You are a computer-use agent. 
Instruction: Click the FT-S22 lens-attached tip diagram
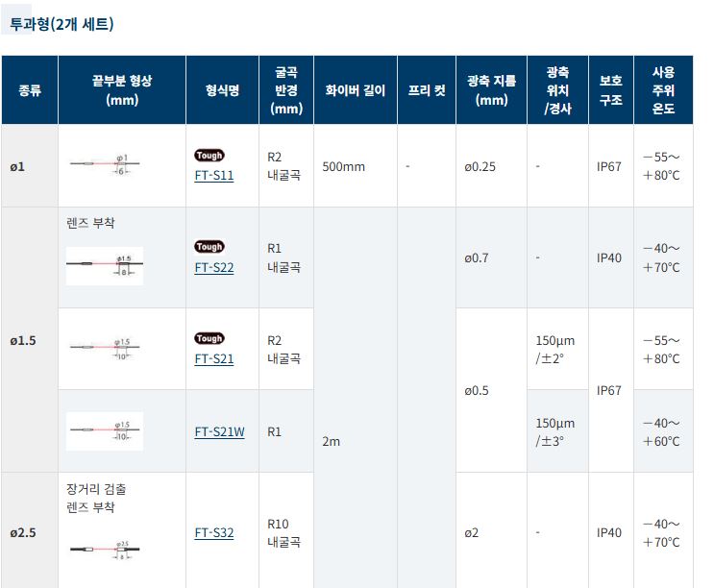[105, 266]
